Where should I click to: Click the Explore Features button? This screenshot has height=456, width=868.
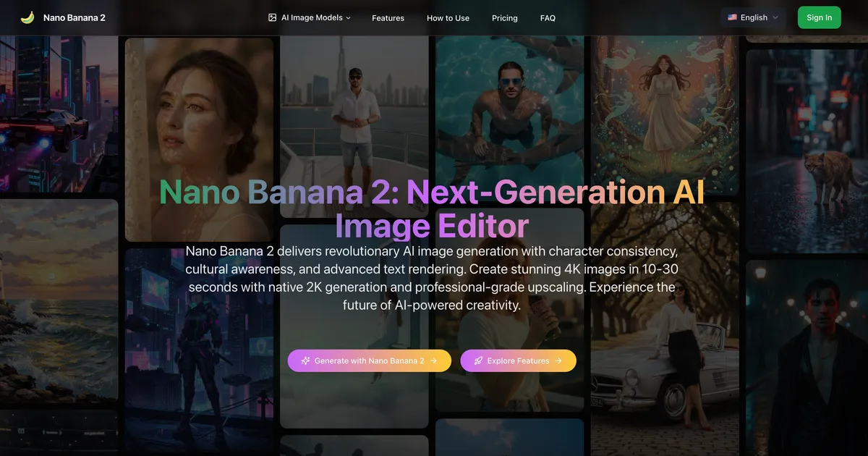pos(518,360)
